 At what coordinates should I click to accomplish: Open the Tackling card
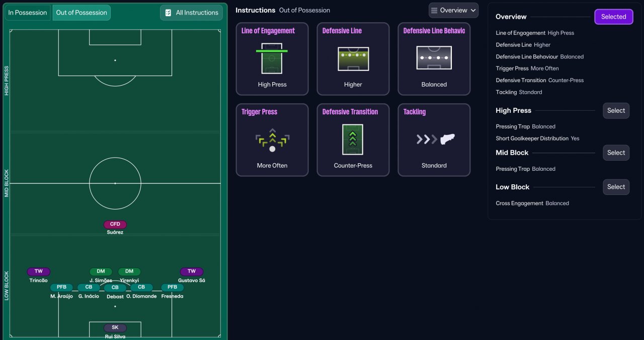(434, 140)
